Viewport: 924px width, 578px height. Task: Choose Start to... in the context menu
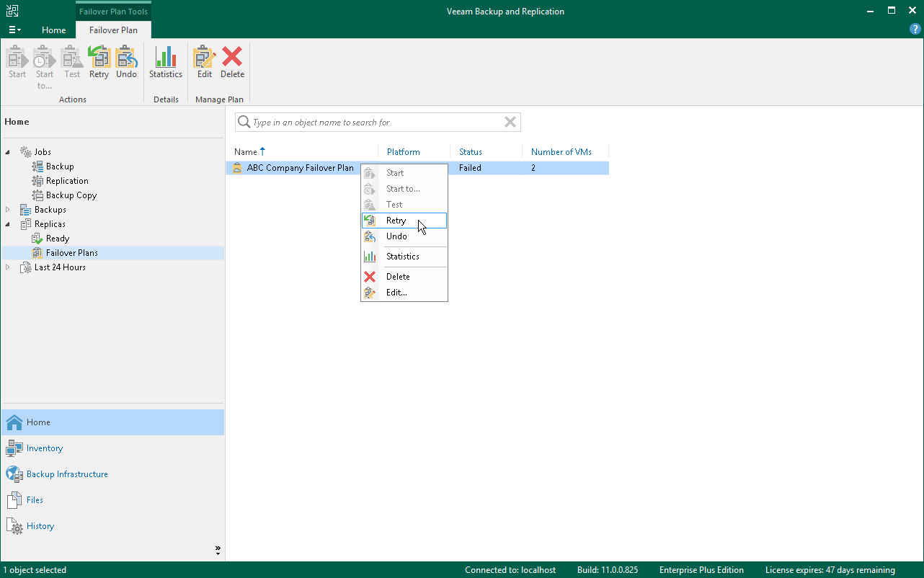click(x=404, y=189)
